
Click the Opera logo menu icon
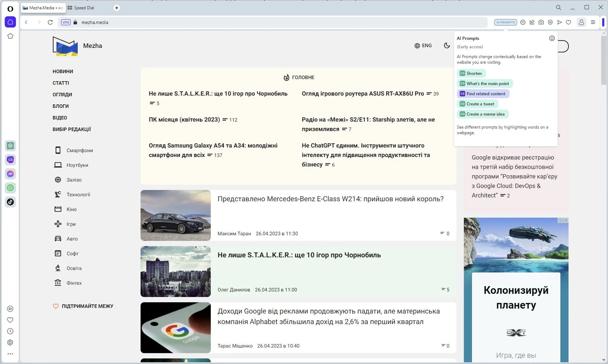click(x=10, y=9)
